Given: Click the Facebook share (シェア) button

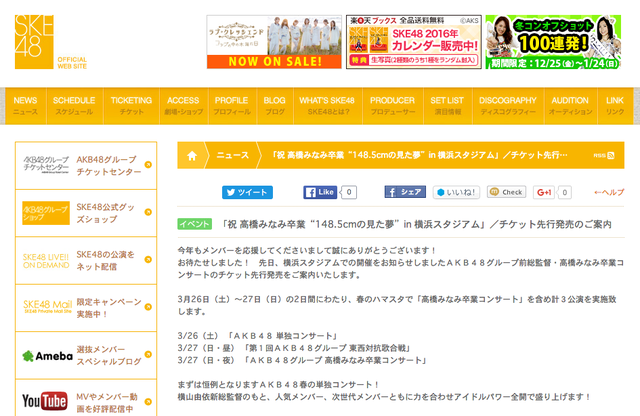Looking at the screenshot, I should coord(405,192).
